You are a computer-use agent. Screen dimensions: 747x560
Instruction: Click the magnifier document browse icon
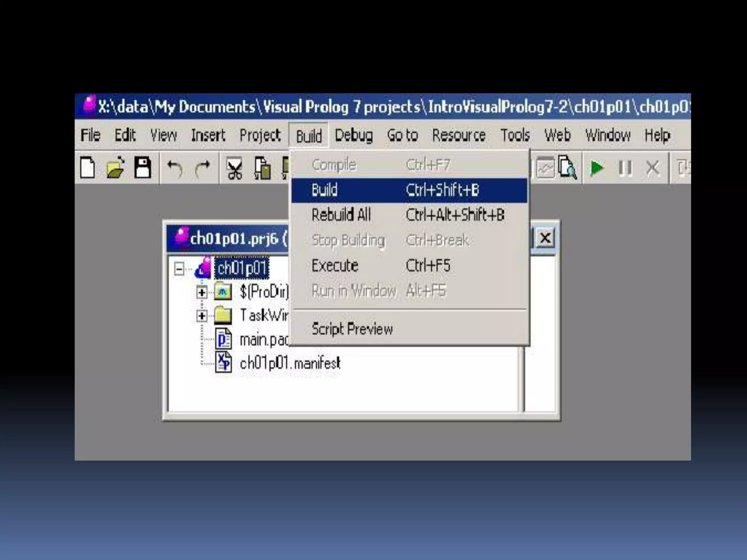tap(568, 168)
